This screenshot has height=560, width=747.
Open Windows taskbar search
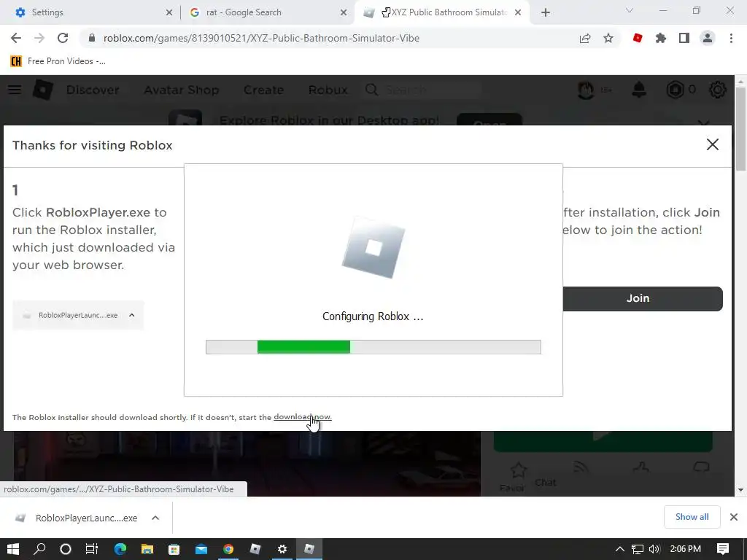pyautogui.click(x=39, y=549)
